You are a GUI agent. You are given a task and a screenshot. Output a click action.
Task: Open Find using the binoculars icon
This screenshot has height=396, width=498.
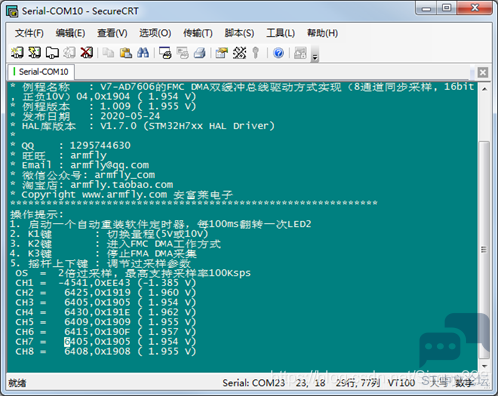point(143,53)
